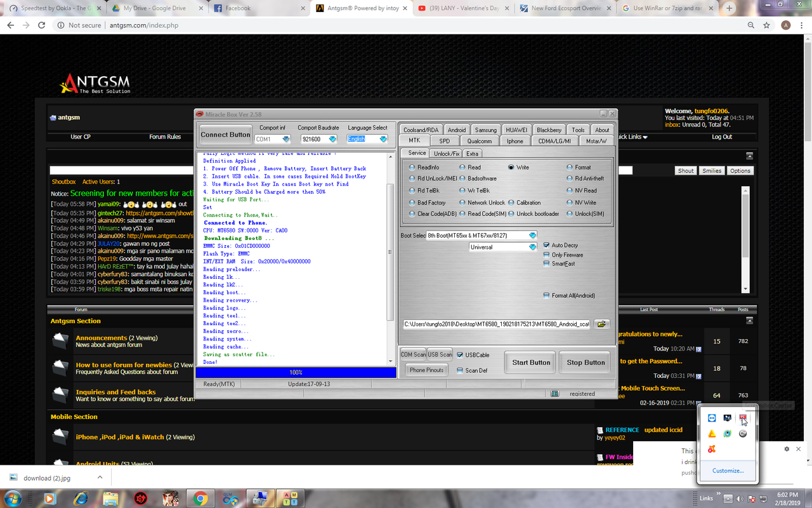This screenshot has width=812, height=508.
Task: Select the Format radio option
Action: [x=570, y=168]
